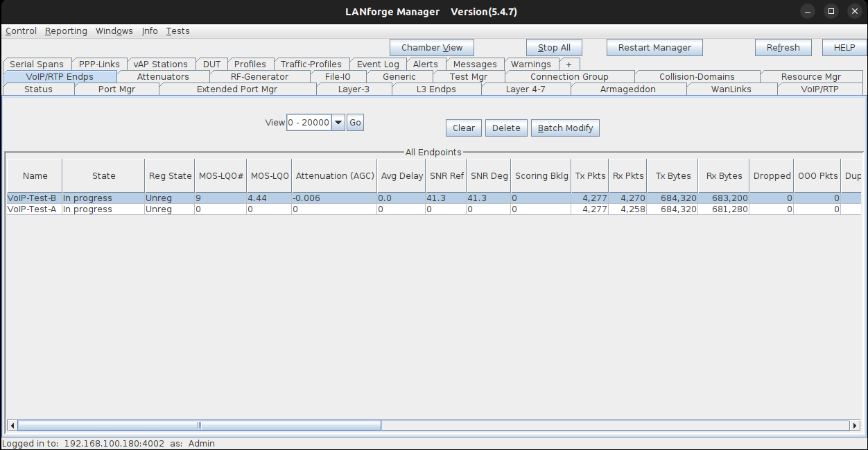Switch to the Layer-3 tab
This screenshot has width=868, height=450.
[x=354, y=89]
